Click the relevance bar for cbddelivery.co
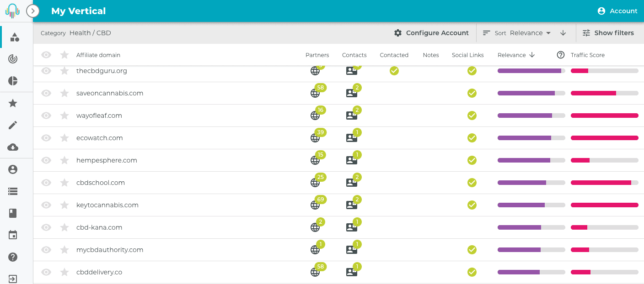 531,272
